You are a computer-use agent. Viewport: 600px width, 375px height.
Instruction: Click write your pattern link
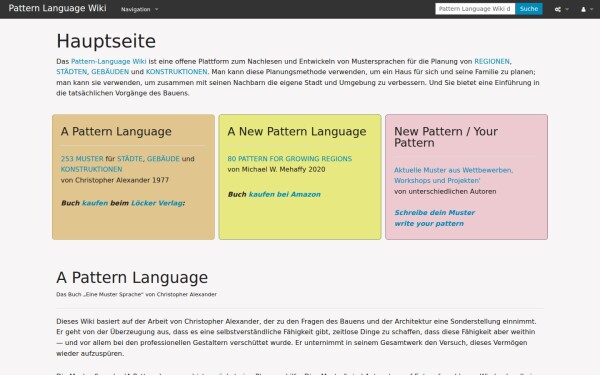point(429,223)
